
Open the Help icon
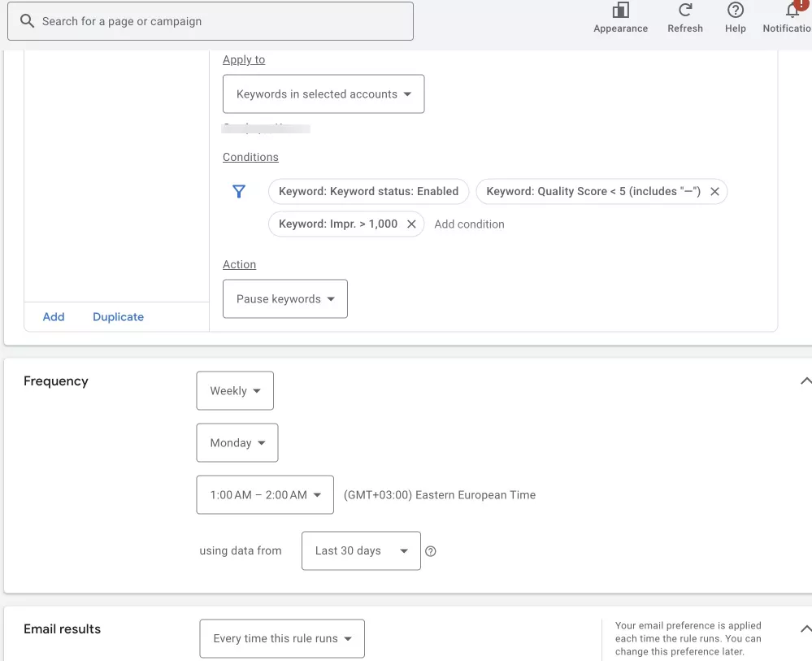[736, 10]
